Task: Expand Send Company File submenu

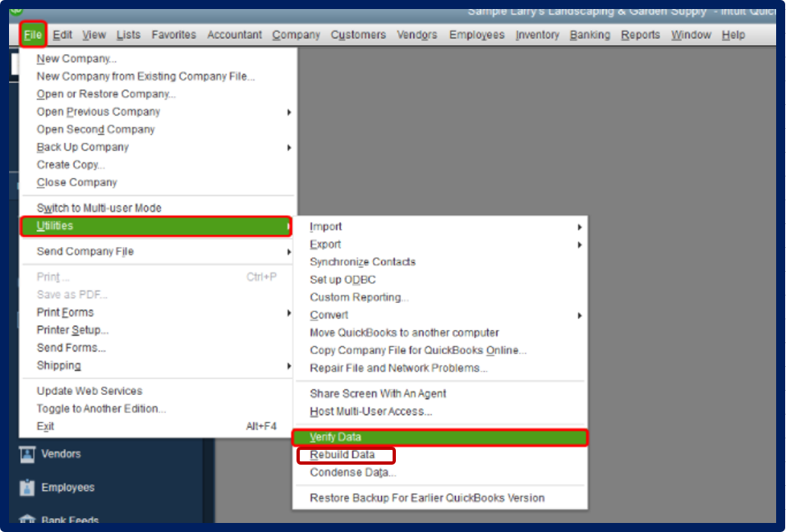Action: (156, 251)
